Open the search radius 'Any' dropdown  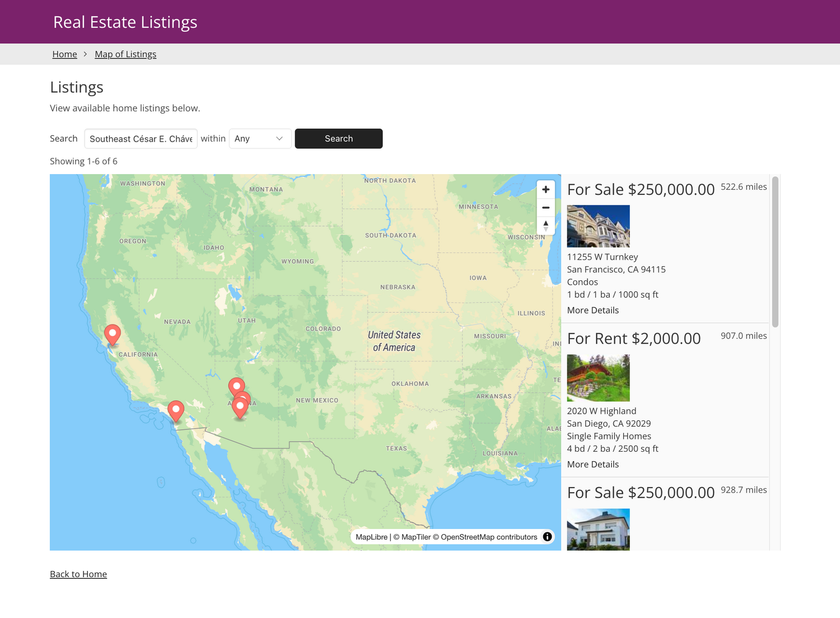[260, 138]
